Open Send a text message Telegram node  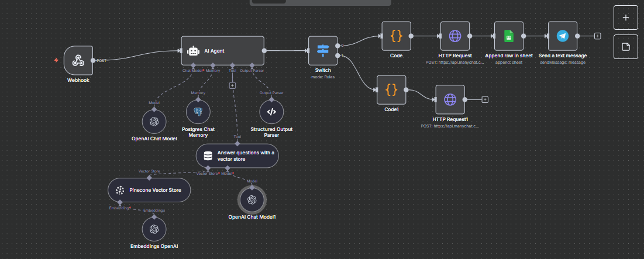click(x=563, y=36)
